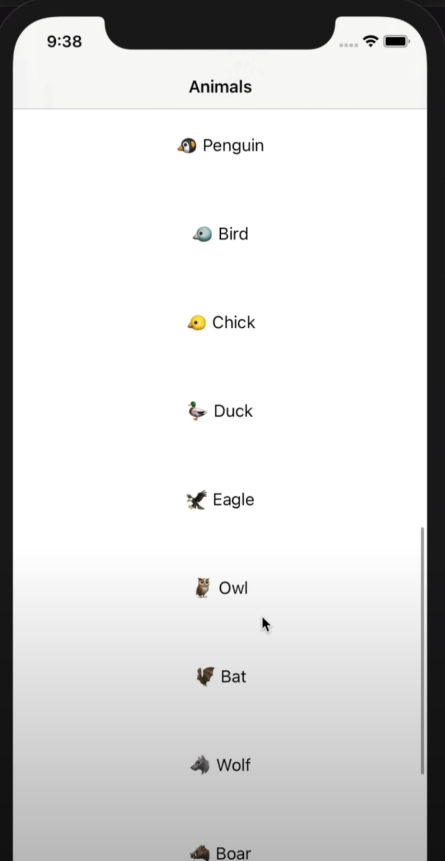Click the battery status icon
The width and height of the screenshot is (445, 861).
tap(396, 42)
